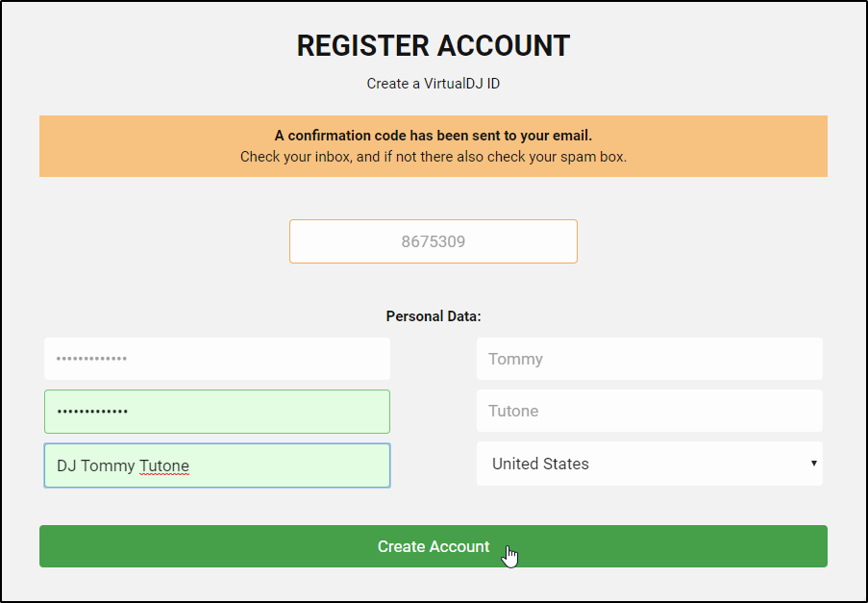The height and width of the screenshot is (603, 868).
Task: Click the REGISTER ACCOUNT heading
Action: pyautogui.click(x=433, y=45)
